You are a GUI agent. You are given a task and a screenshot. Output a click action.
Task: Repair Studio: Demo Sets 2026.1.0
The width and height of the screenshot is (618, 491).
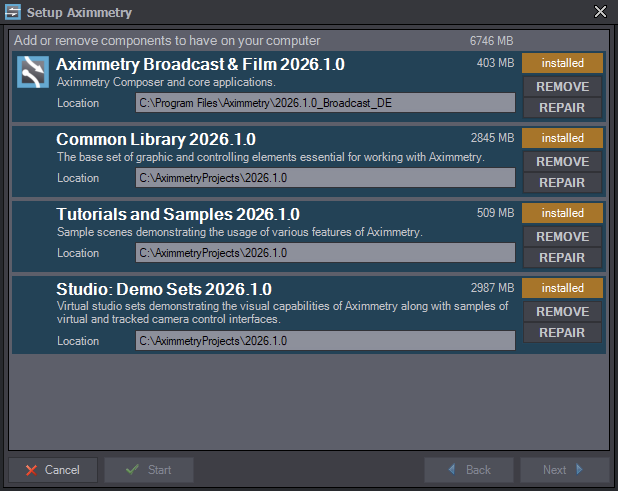[x=562, y=333]
